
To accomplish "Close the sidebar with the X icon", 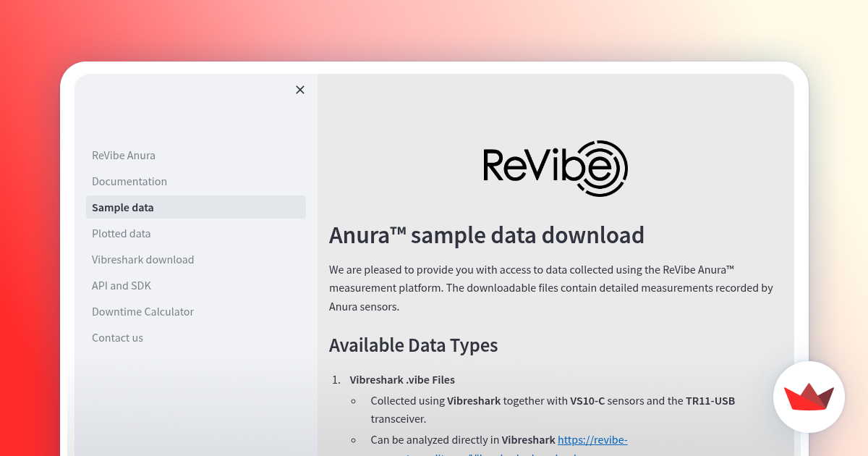I will pos(300,90).
